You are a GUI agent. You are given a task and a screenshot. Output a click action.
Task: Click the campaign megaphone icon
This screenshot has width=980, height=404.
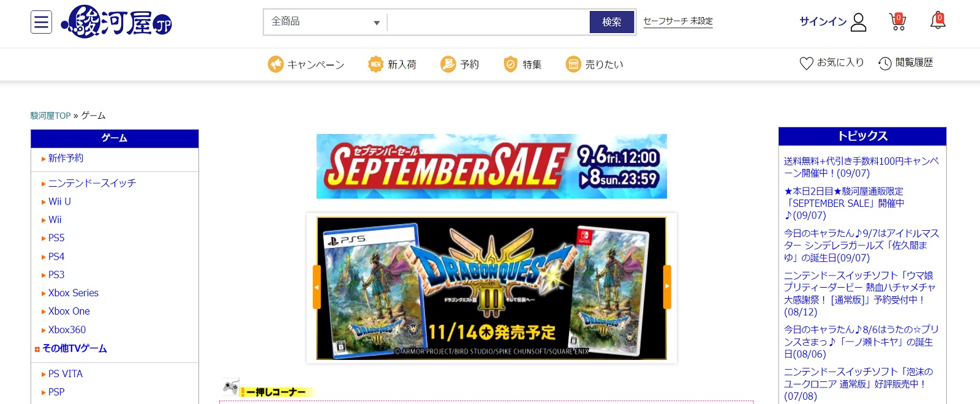point(276,64)
